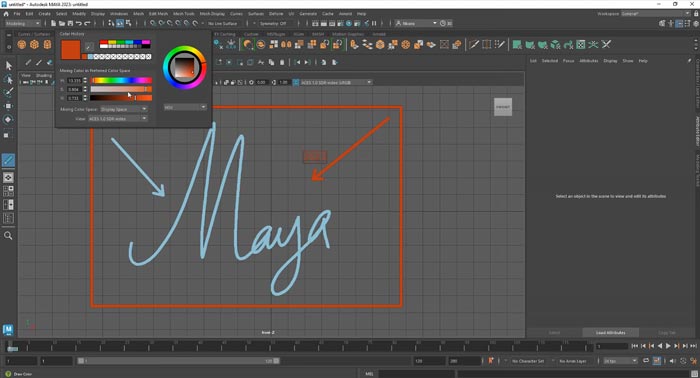The image size is (700, 378).
Task: Open the HSV color mode dropdown
Action: (185, 107)
